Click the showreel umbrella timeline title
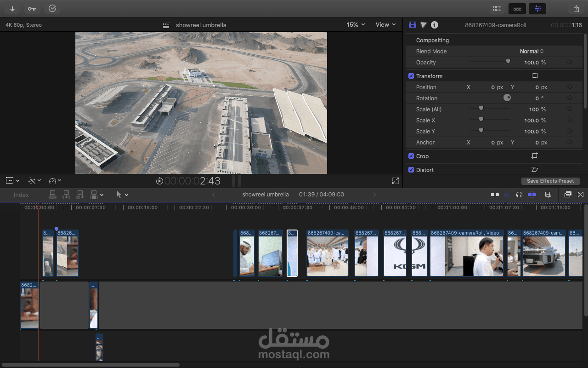 pyautogui.click(x=266, y=195)
